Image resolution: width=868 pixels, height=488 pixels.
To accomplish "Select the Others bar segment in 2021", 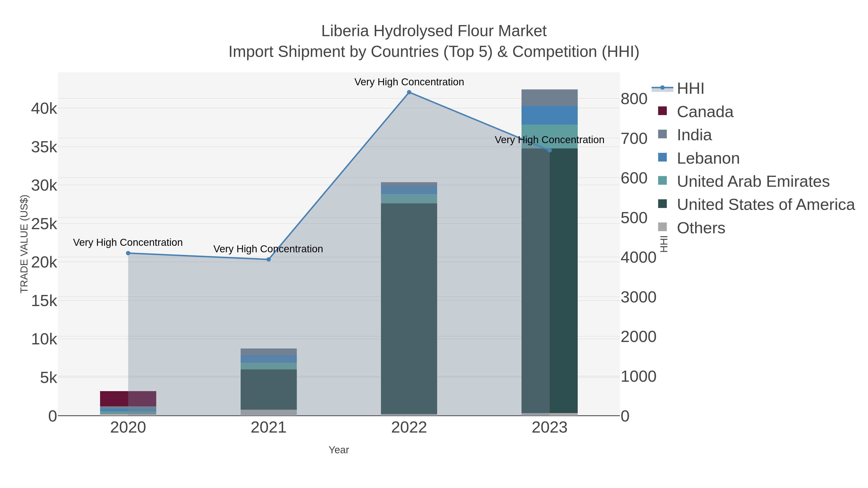I will [x=269, y=413].
